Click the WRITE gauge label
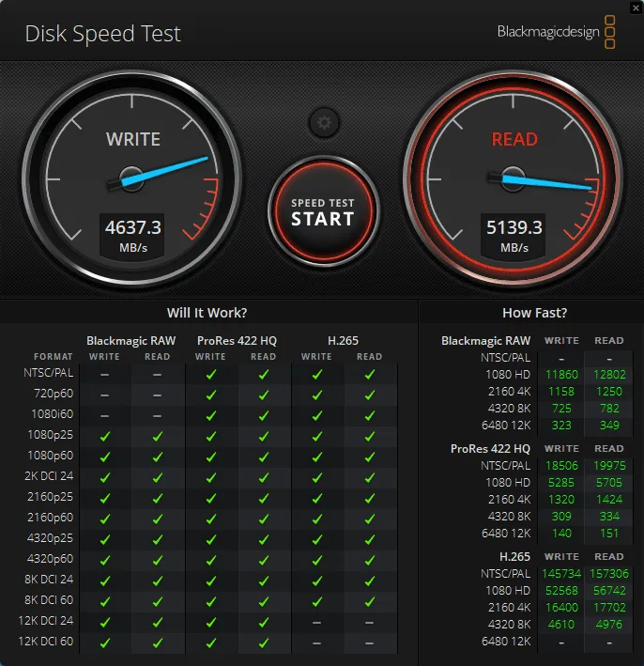The height and width of the screenshot is (666, 644). point(133,139)
